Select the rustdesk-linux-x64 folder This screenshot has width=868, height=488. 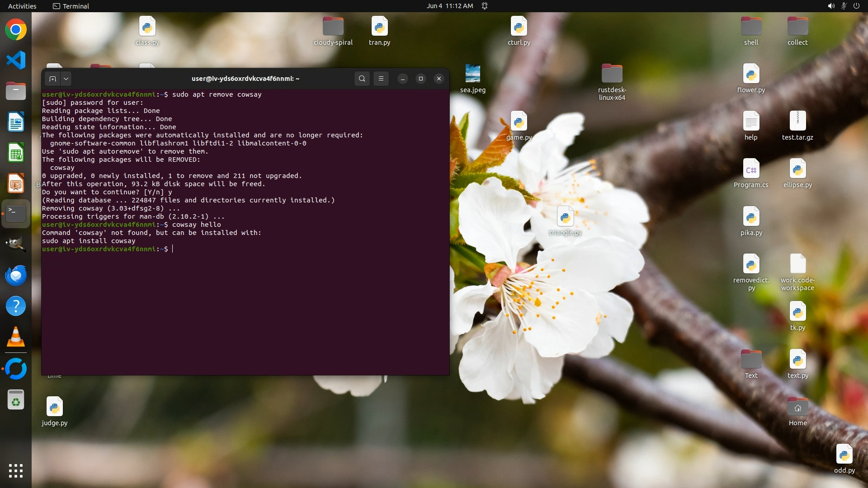[612, 74]
